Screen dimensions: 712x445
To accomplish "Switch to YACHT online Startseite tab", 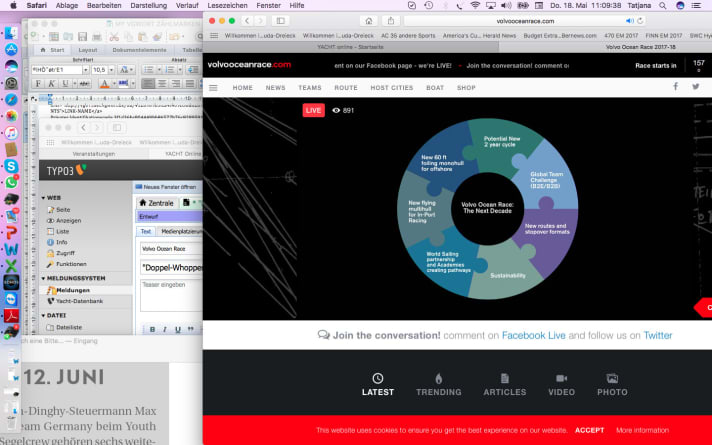I will coord(351,47).
